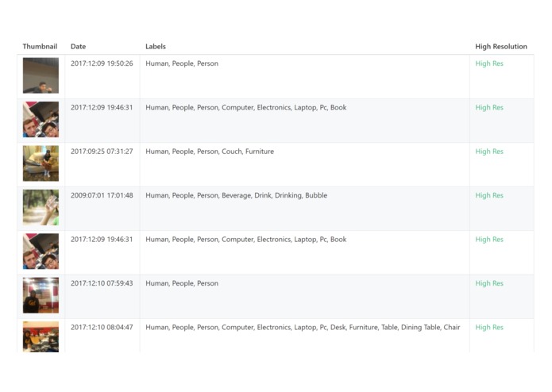552x392 pixels.
Task: Click thumbnail of the 2017:12:09 19:50:26 photo
Action: 41,75
